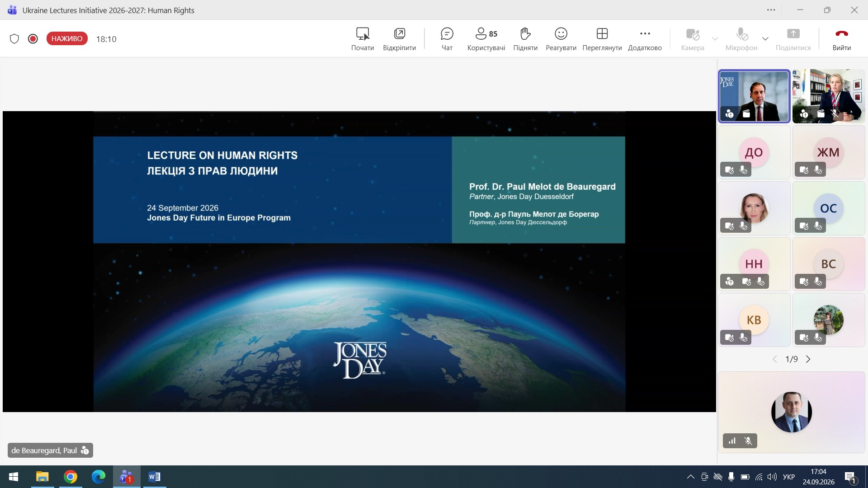The image size is (868, 488).
Task: Select the blonde woman's video thumbnail
Action: click(x=829, y=96)
